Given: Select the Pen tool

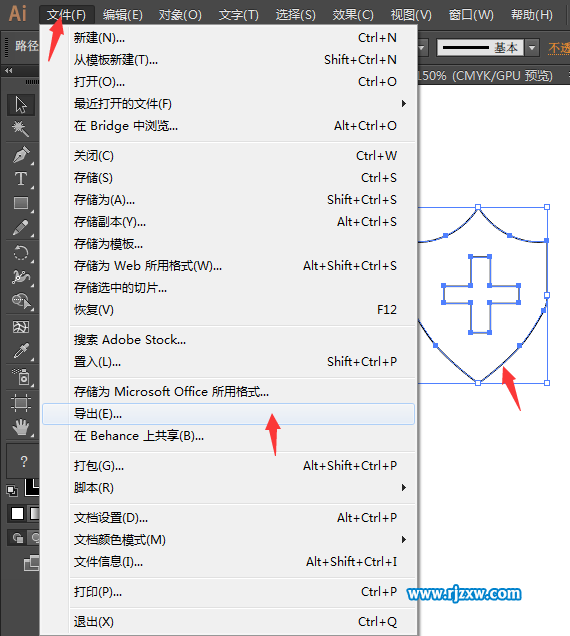Looking at the screenshot, I should pos(21,155).
